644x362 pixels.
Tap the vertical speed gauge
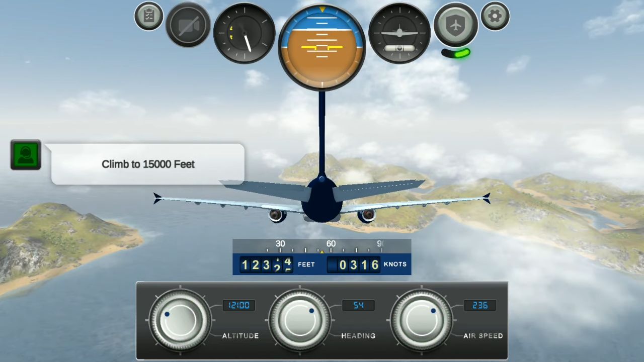pyautogui.click(x=245, y=33)
